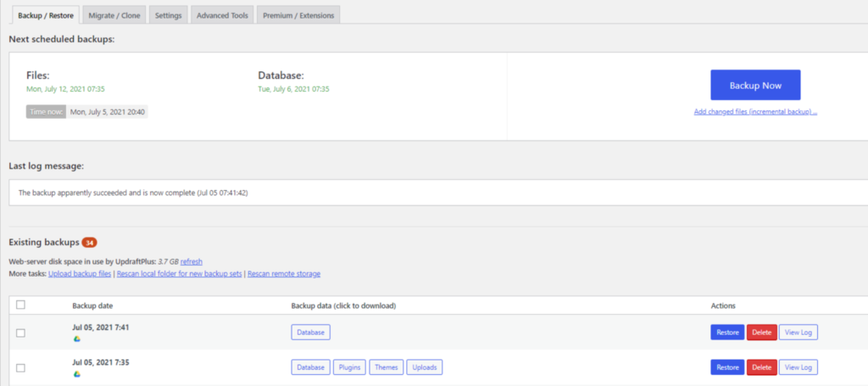
Task: Click the Backup Now button
Action: (x=755, y=86)
